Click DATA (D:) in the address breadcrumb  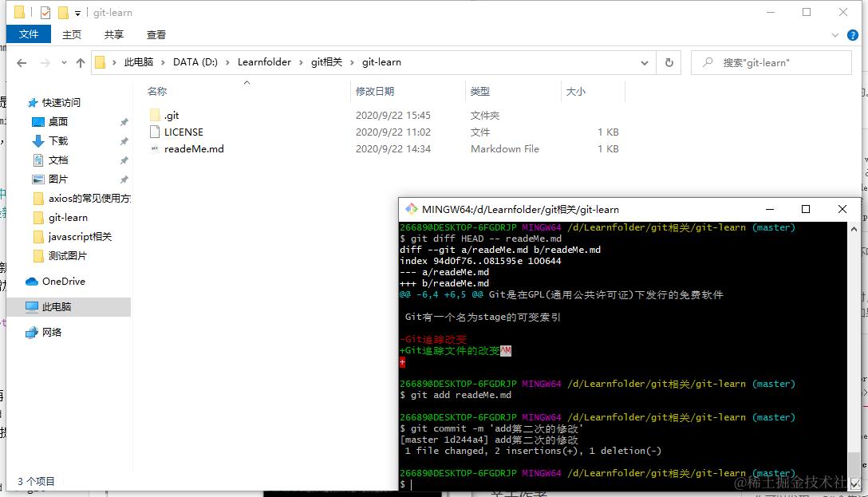(x=195, y=62)
